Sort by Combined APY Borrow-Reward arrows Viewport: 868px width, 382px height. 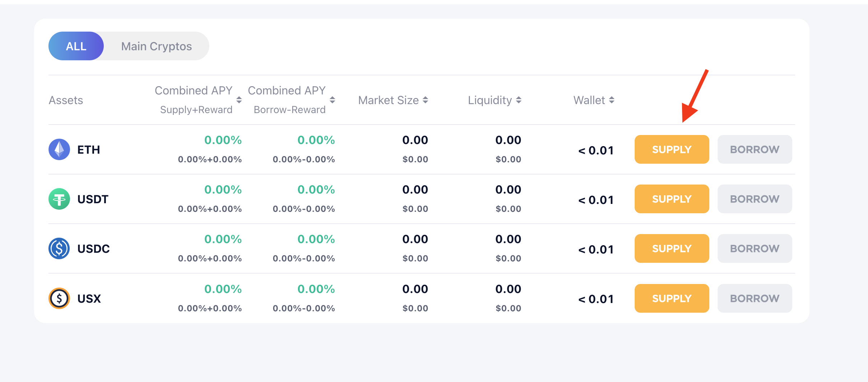332,100
